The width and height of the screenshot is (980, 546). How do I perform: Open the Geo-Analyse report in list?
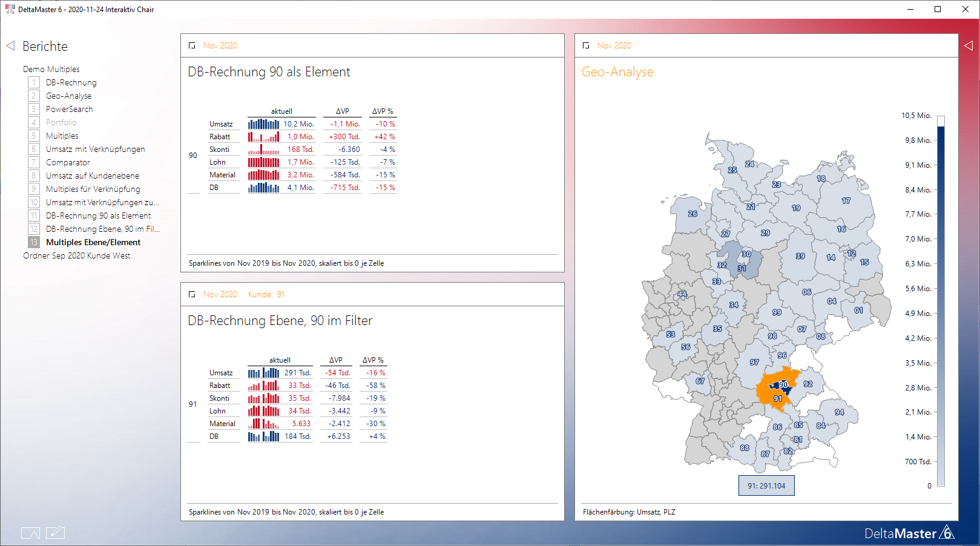[68, 96]
